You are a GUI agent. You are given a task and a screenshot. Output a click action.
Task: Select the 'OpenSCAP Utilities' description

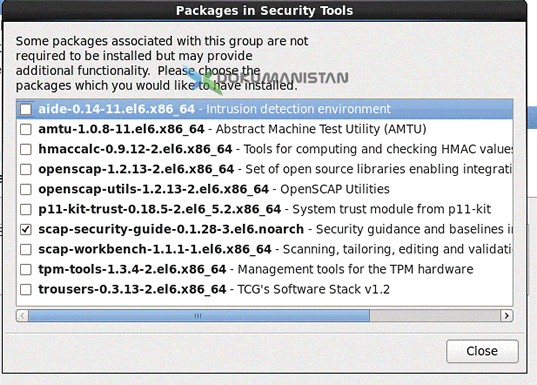335,189
